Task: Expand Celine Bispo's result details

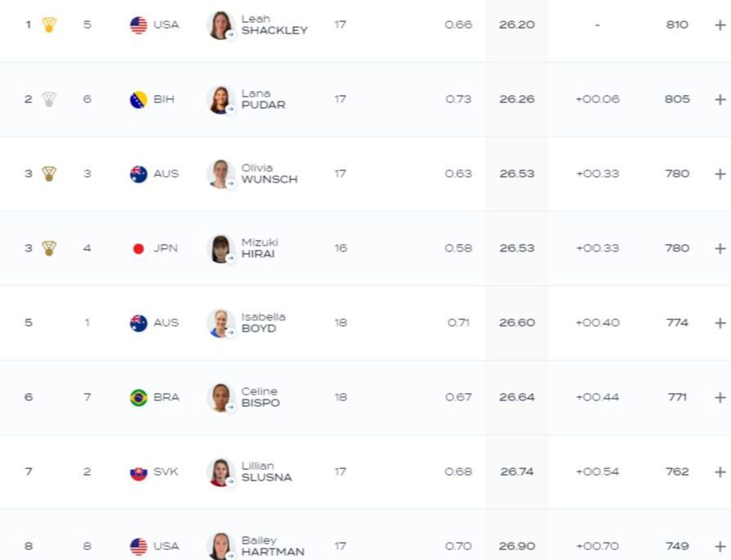Action: [720, 398]
